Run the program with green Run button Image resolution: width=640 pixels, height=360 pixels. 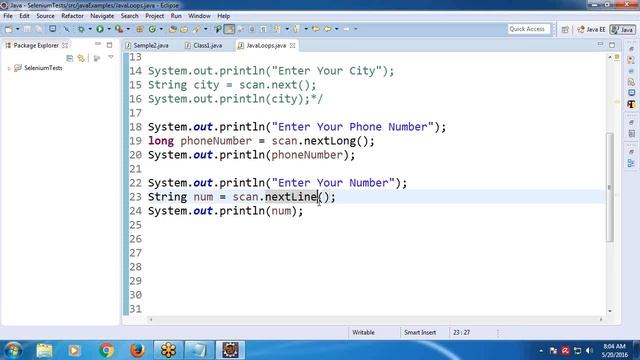pos(100,29)
